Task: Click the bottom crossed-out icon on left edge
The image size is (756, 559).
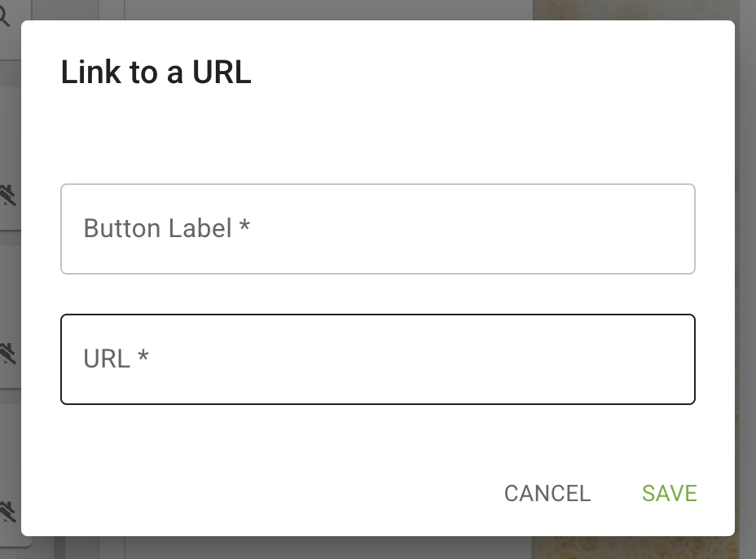Action: [7, 511]
